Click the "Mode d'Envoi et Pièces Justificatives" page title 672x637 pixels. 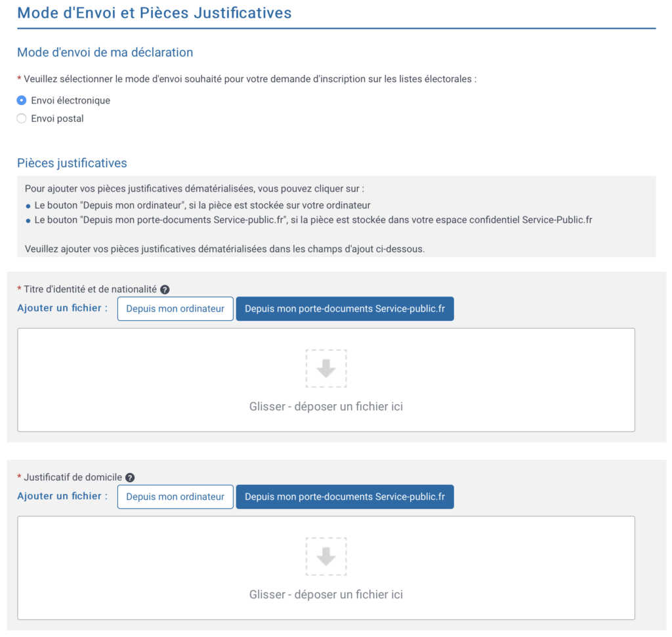click(154, 13)
